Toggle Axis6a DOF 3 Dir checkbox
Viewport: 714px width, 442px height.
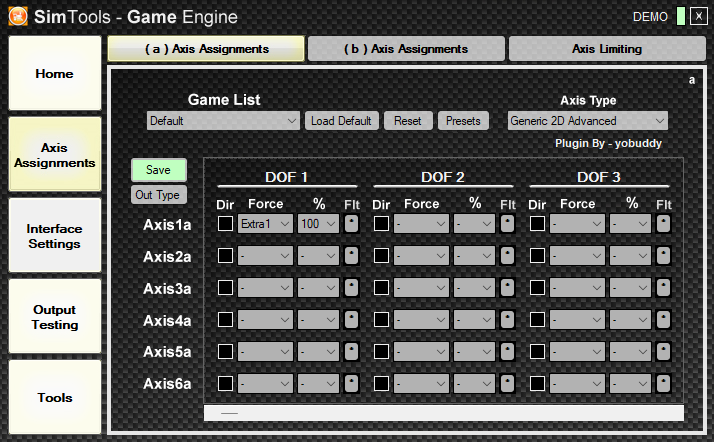537,383
